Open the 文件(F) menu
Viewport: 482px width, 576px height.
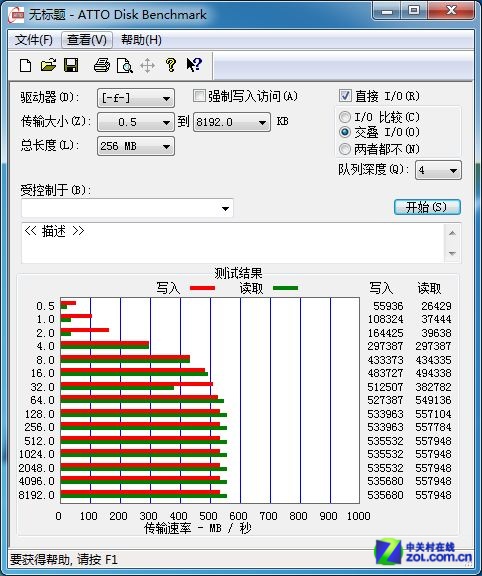point(33,40)
